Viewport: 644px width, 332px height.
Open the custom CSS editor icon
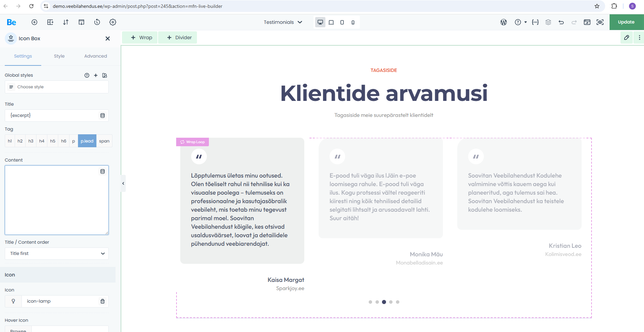535,22
